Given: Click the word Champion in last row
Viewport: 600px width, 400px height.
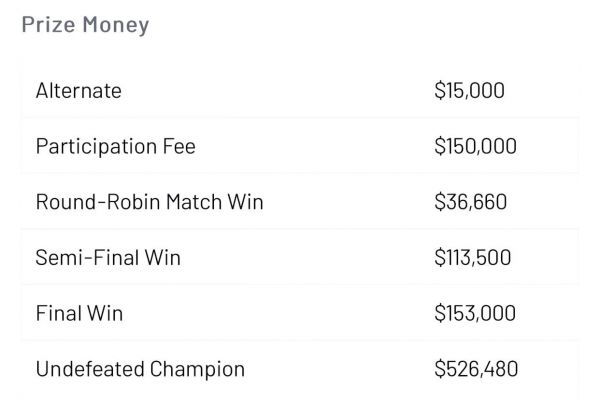Looking at the screenshot, I should tap(197, 370).
